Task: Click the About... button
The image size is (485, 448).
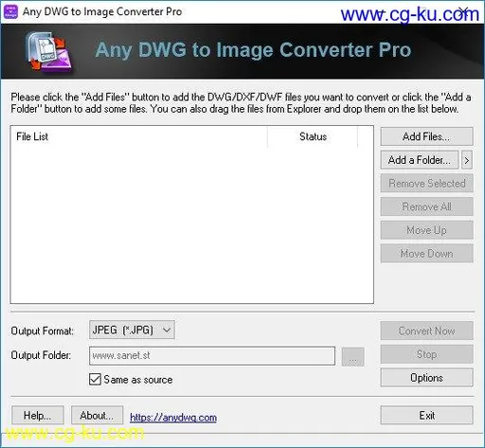Action: [x=97, y=415]
